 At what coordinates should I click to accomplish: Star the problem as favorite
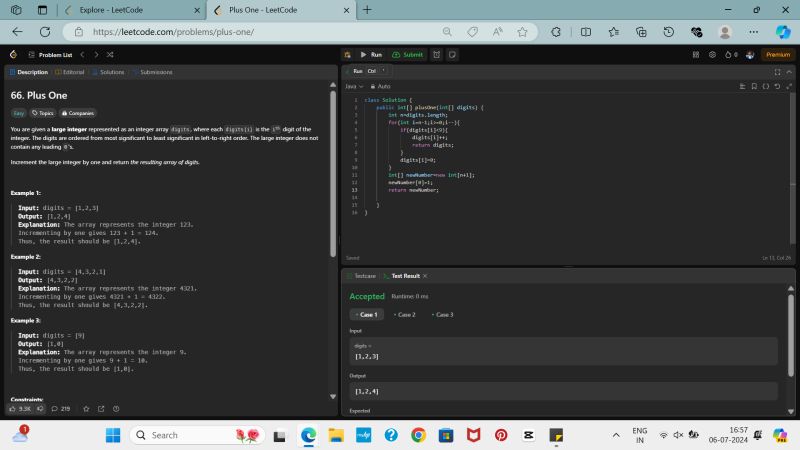pyautogui.click(x=86, y=409)
